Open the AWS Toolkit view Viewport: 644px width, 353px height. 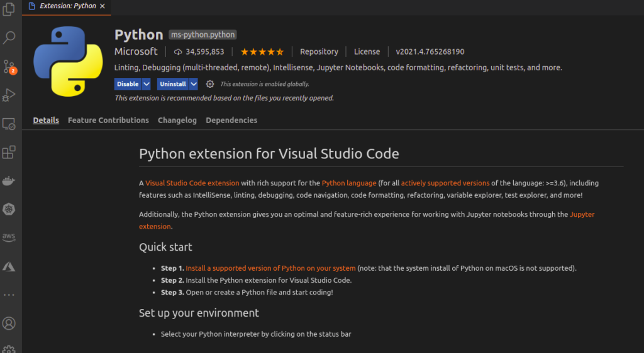click(x=9, y=237)
